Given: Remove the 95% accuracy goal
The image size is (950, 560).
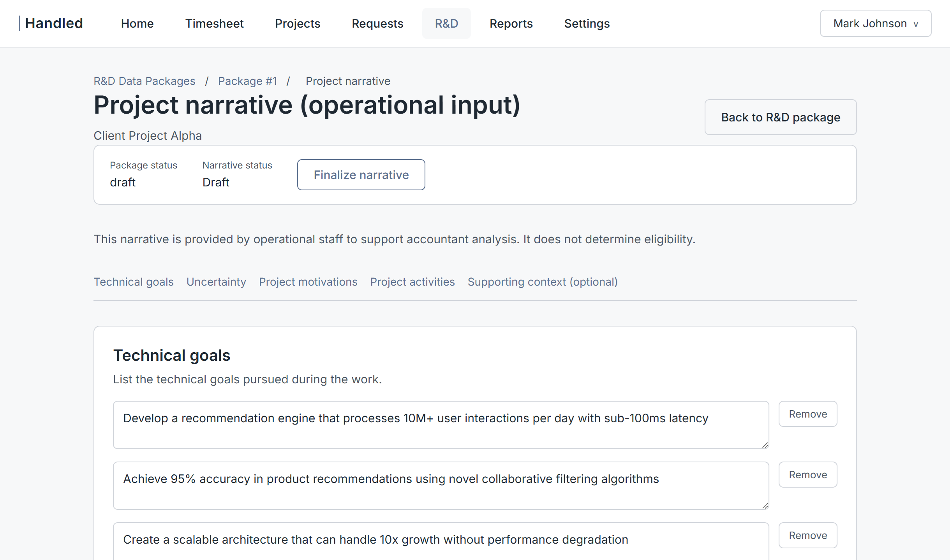Looking at the screenshot, I should pos(808,474).
